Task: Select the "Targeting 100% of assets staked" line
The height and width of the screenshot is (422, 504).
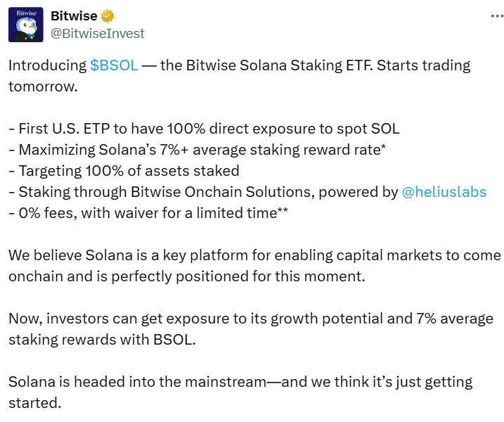Action: [x=124, y=171]
